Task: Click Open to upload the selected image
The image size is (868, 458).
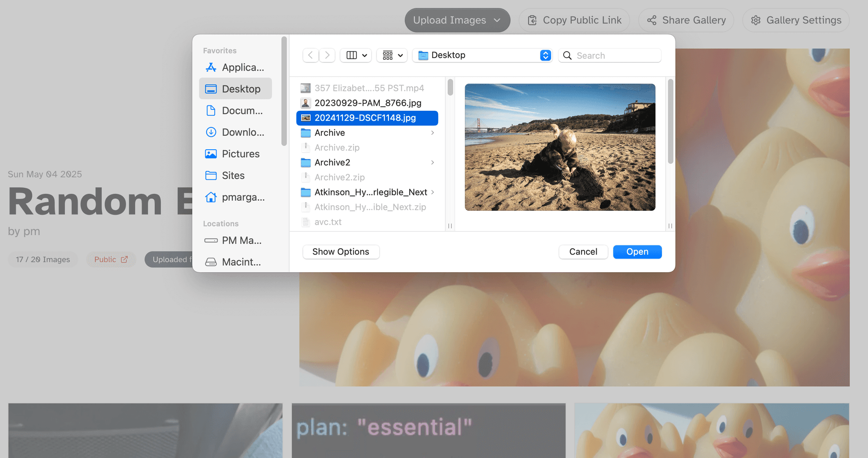Action: click(x=637, y=252)
